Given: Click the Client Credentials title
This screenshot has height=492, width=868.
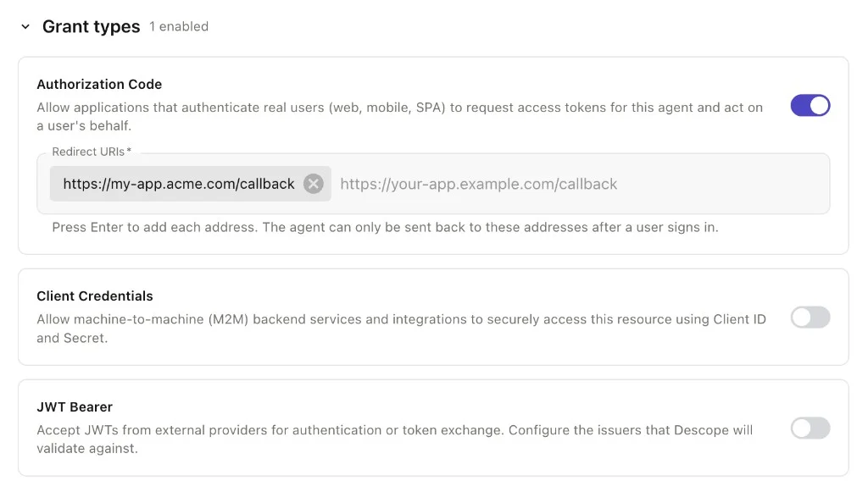Looking at the screenshot, I should click(95, 296).
